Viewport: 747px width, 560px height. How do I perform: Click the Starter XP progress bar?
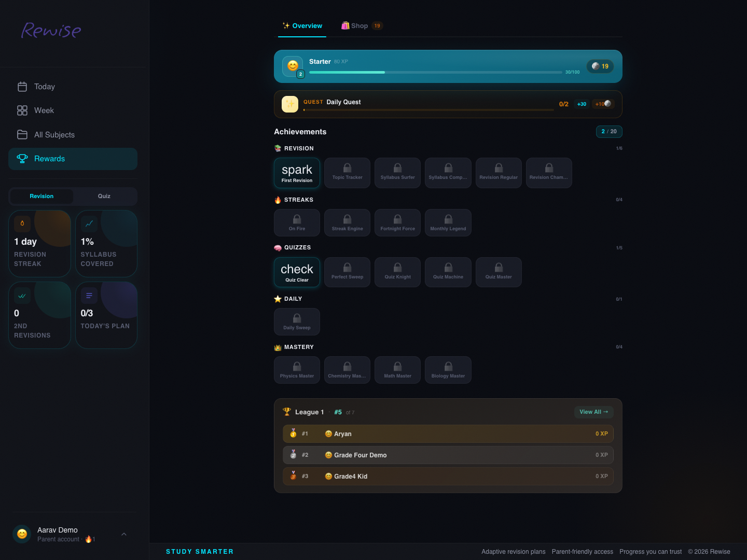pos(436,73)
